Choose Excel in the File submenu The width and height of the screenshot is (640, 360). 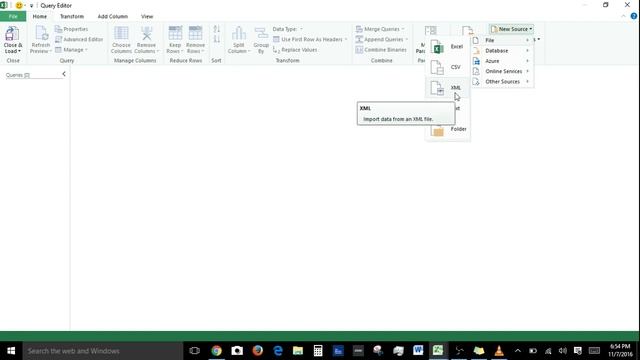tap(447, 47)
